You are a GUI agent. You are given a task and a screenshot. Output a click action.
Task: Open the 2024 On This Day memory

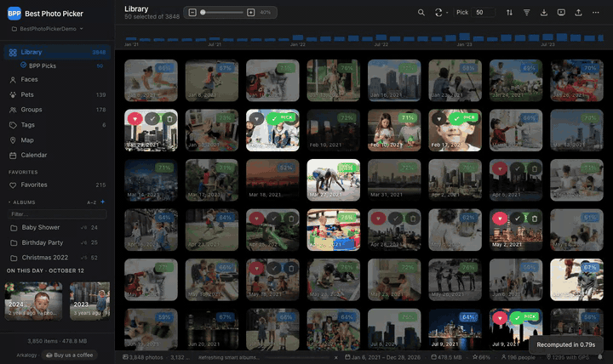pos(33,301)
